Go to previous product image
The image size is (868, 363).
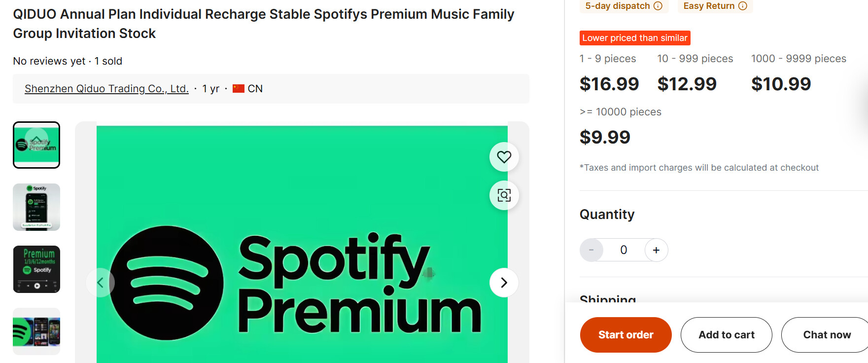click(100, 283)
